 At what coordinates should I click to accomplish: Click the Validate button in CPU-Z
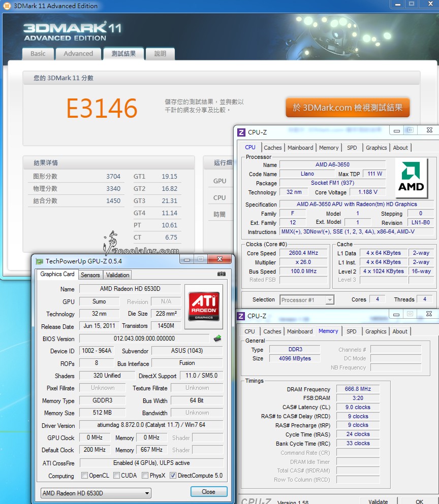[378, 501]
